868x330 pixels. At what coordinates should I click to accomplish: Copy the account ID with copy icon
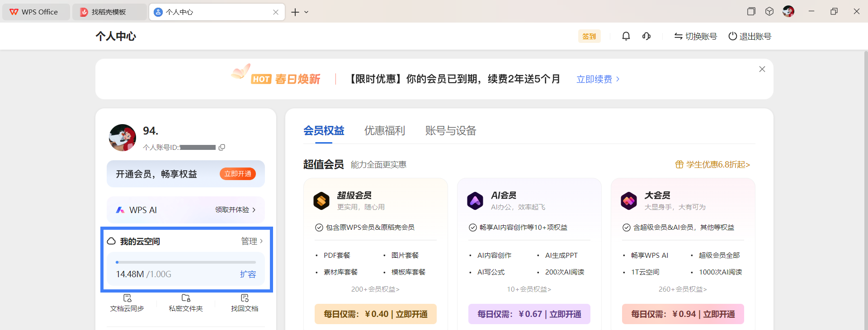tap(222, 147)
